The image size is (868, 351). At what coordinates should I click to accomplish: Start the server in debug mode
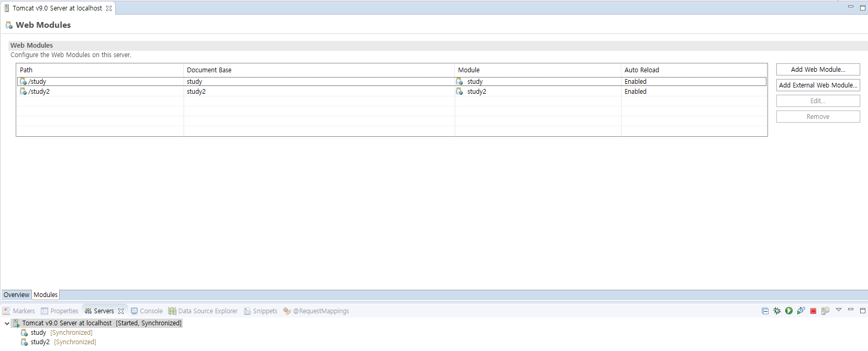[x=777, y=311]
